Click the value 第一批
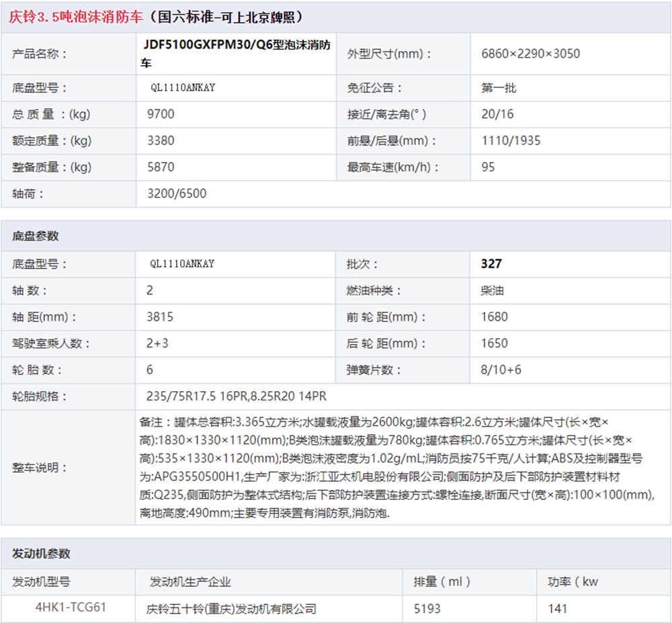672x623 pixels. pos(499,88)
